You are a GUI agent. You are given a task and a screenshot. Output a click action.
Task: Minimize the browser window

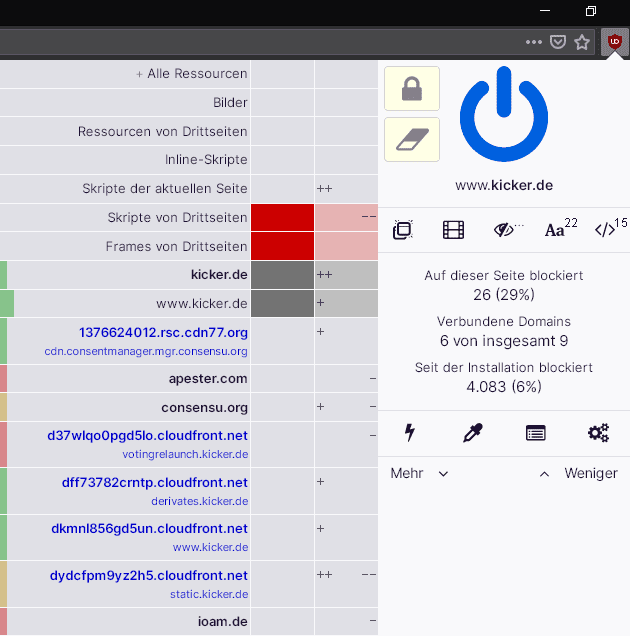coord(545,11)
